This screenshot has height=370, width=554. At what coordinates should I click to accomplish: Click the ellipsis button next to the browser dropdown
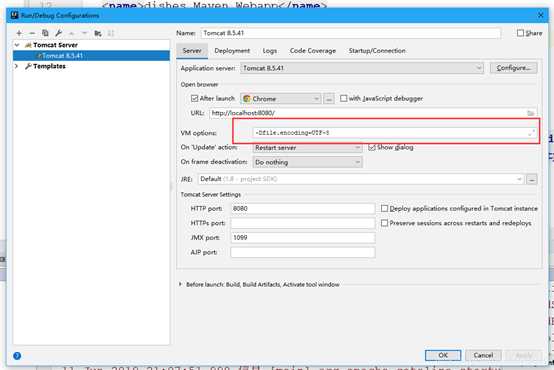[329, 99]
